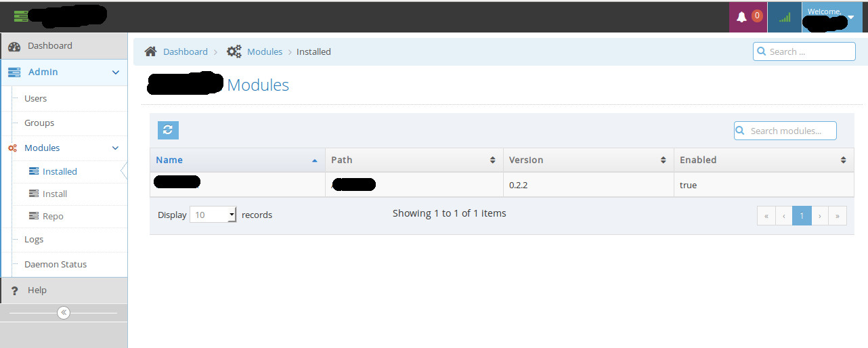Collapse the Admin section chevron
This screenshot has width=868, height=348.
[x=116, y=72]
